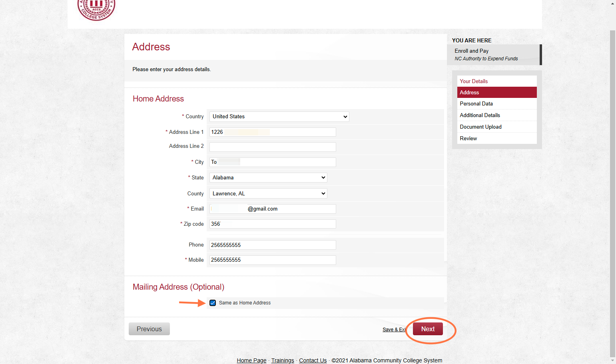
Task: Open the County dropdown showing Lawrence, AL
Action: [x=268, y=193]
